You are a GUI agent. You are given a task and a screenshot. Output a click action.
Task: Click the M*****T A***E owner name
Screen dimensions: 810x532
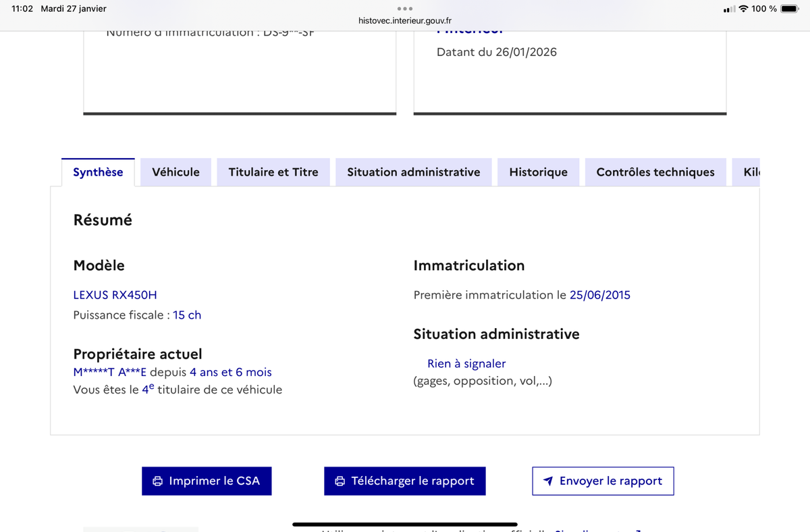tap(109, 372)
